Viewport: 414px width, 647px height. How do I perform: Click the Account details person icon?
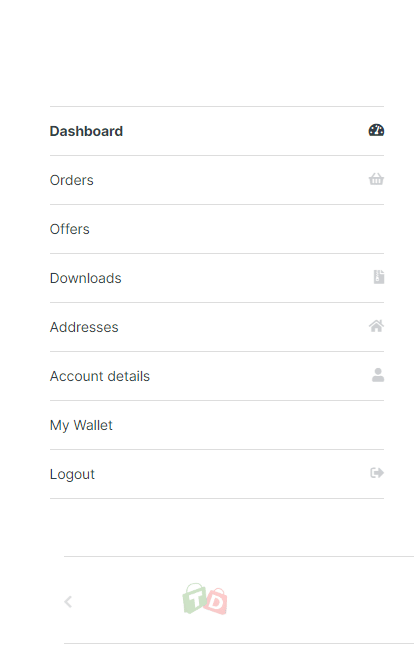coord(378,375)
